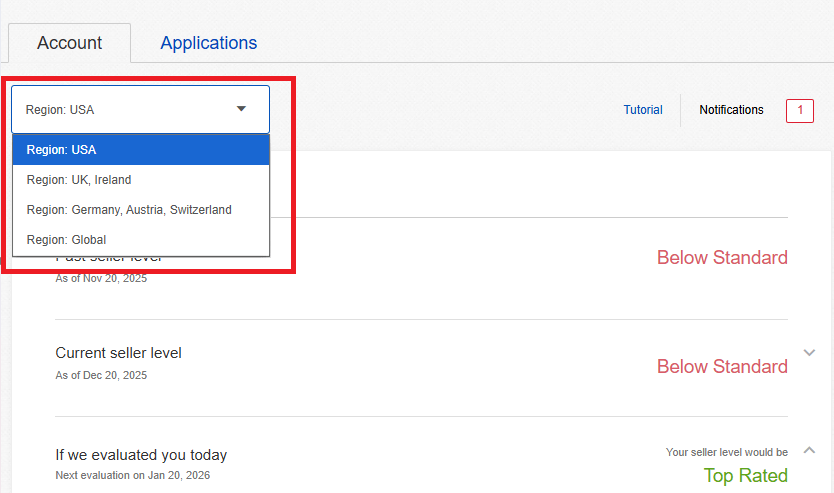Choose Region: UK, Ireland from list
Image resolution: width=834 pixels, height=493 pixels.
(140, 180)
